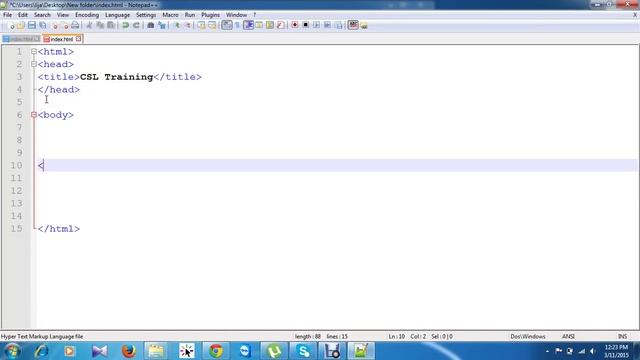Click the 'length : 88' status bar entry
This screenshot has height=360, width=640.
pos(308,336)
